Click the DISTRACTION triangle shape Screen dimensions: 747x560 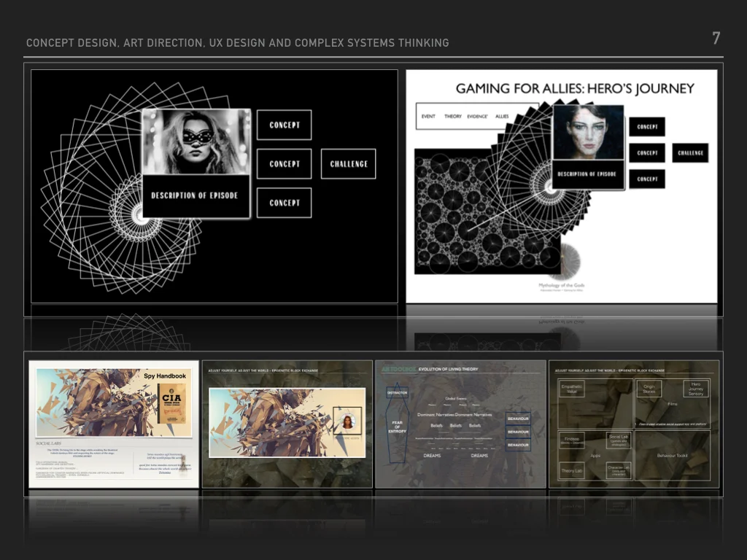(397, 392)
